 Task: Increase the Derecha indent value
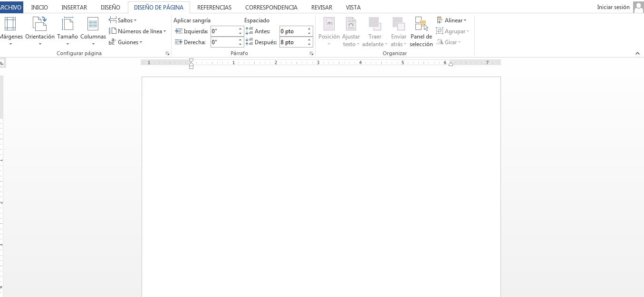tap(240, 40)
